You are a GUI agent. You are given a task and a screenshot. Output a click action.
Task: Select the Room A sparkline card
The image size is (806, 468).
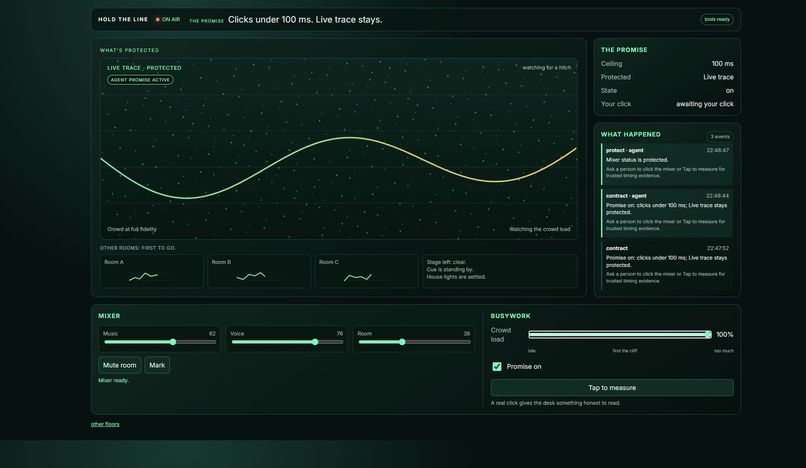[x=152, y=271]
